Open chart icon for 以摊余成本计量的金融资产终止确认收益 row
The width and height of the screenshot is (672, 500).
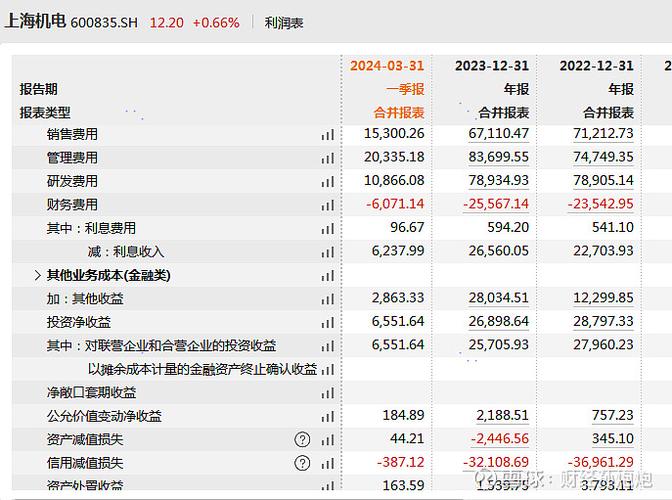327,370
